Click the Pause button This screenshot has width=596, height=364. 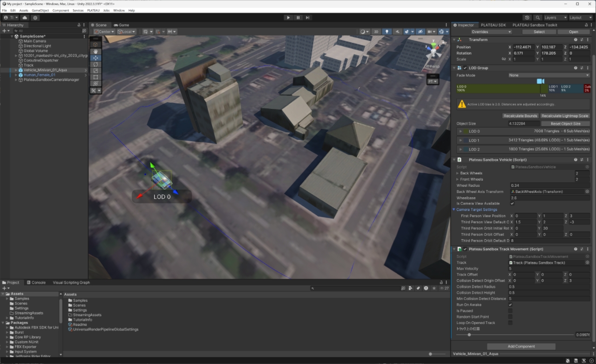298,18
